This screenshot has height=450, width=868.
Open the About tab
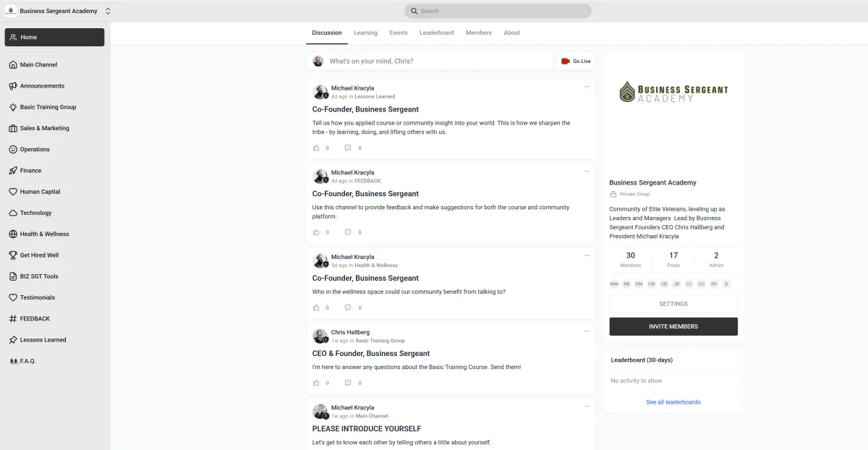coord(512,33)
